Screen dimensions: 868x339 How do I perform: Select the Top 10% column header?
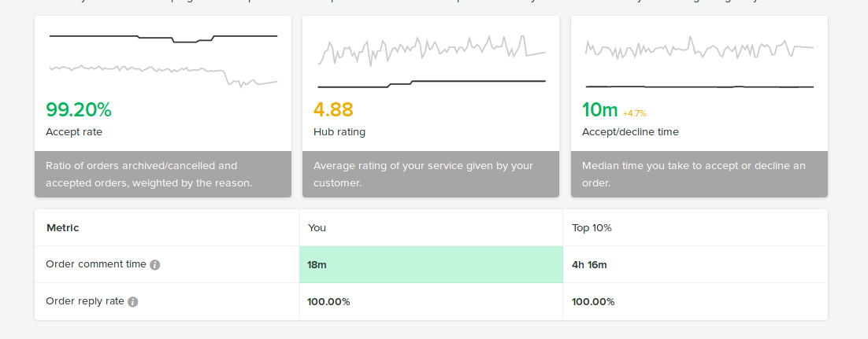(x=592, y=228)
